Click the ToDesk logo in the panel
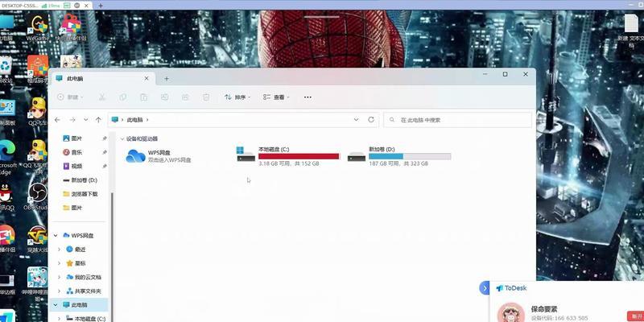This screenshot has width=644, height=322. coord(511,288)
